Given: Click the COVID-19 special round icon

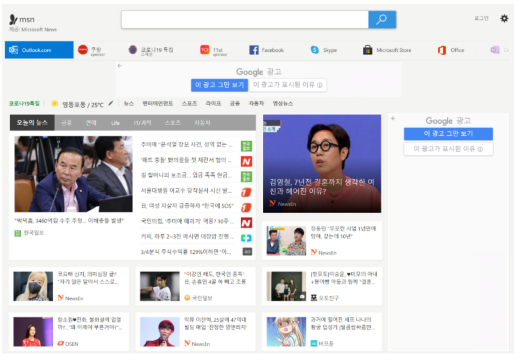Looking at the screenshot, I should coord(132,50).
